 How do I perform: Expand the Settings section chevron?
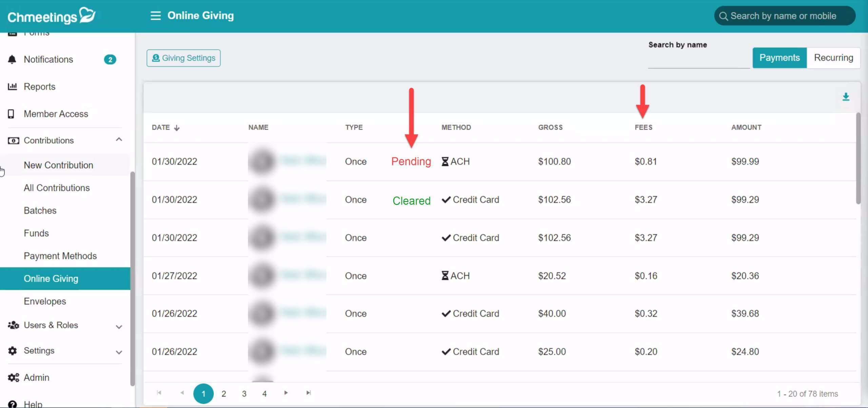(119, 352)
